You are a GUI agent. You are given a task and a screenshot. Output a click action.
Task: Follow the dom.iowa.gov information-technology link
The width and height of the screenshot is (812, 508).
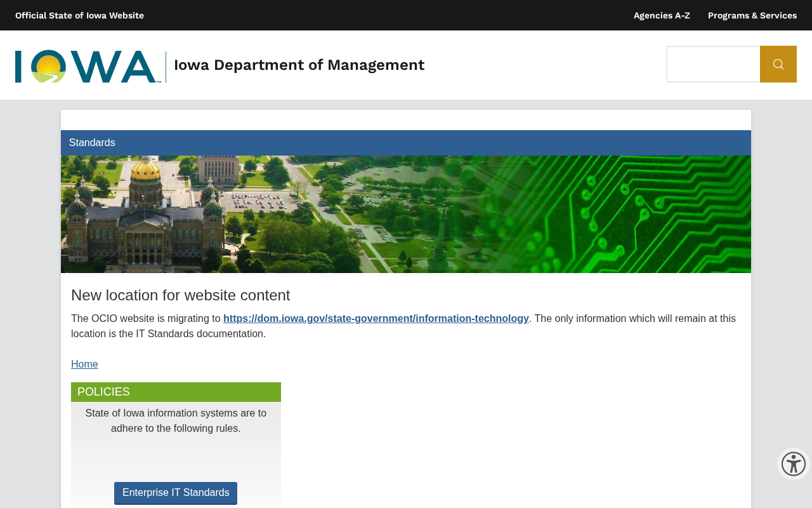coord(376,319)
